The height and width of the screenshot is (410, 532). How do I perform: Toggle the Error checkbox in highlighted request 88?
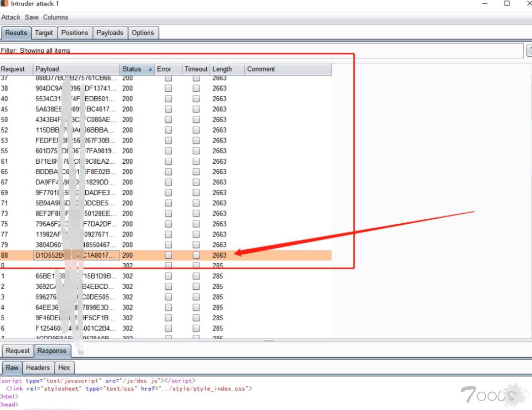[x=168, y=255]
